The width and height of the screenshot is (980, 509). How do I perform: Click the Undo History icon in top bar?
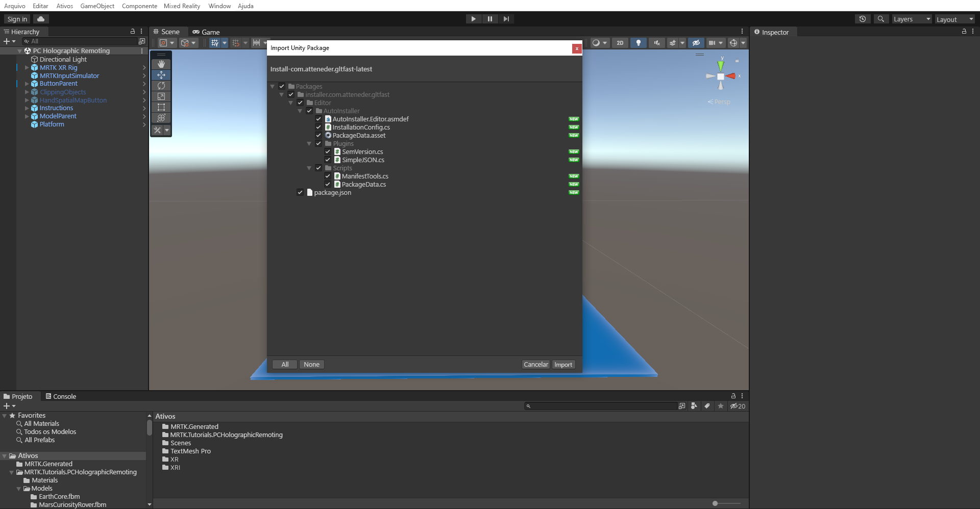tap(863, 19)
